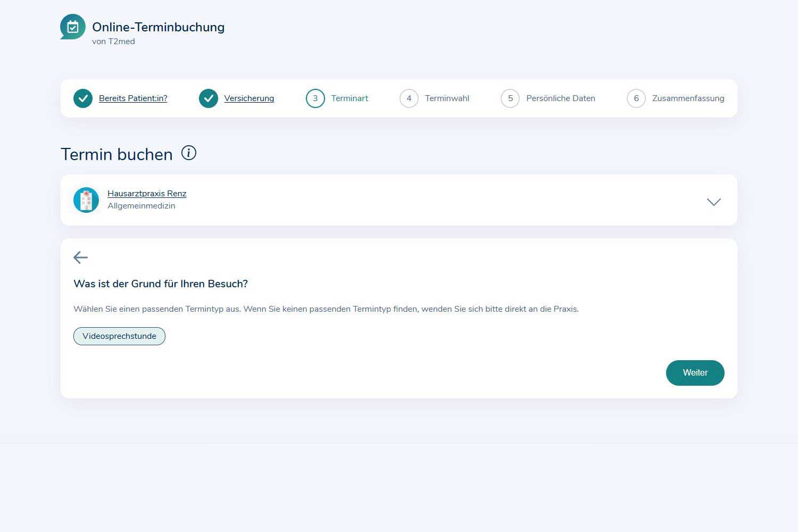This screenshot has width=798, height=532.
Task: Open the info icon next to Termin buchen
Action: 189,153
